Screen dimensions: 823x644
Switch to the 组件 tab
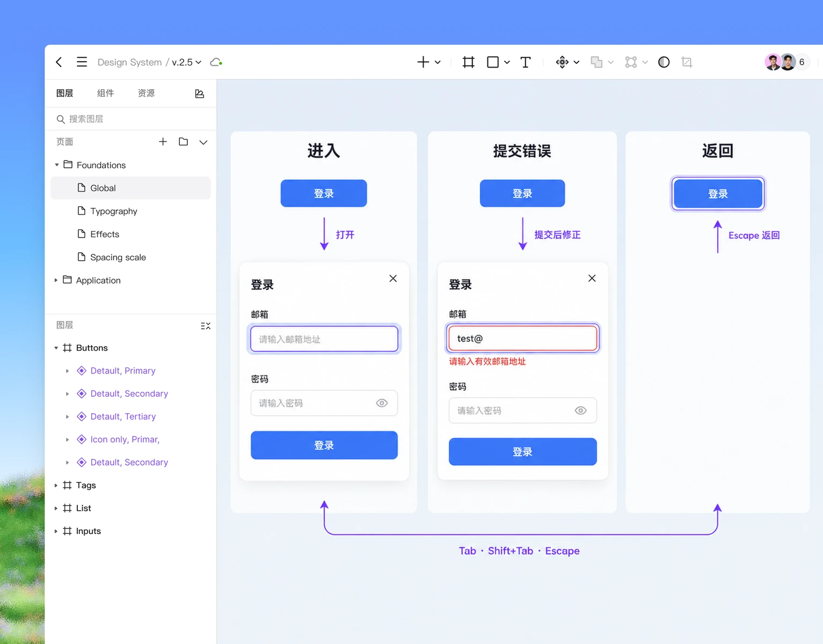(106, 93)
